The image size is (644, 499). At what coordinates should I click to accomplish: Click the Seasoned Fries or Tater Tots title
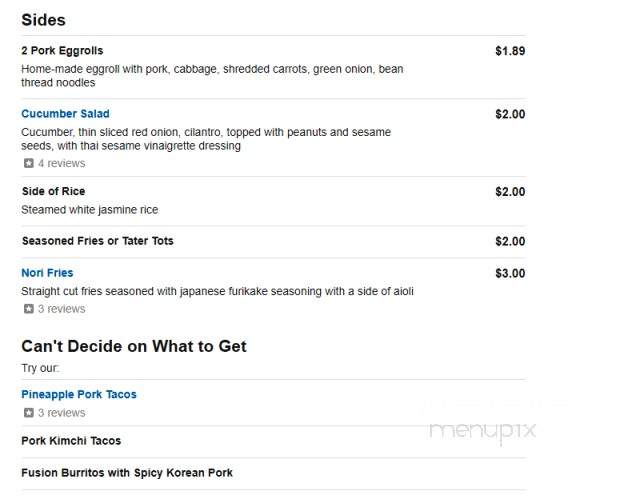click(x=98, y=241)
